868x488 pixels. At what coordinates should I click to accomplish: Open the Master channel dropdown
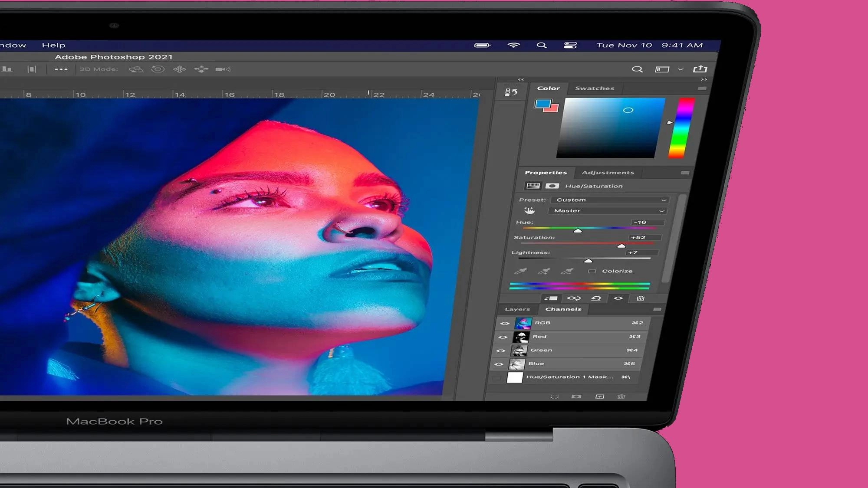point(607,211)
